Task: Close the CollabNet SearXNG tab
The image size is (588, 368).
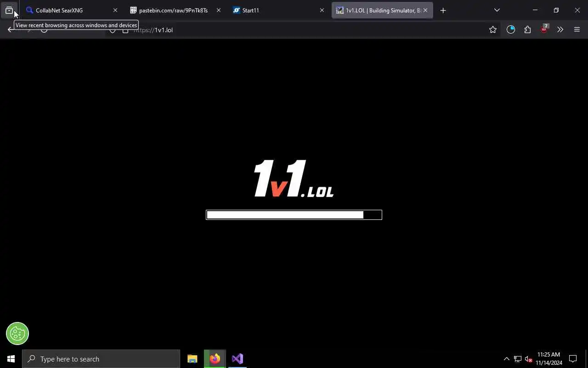Action: point(115,10)
